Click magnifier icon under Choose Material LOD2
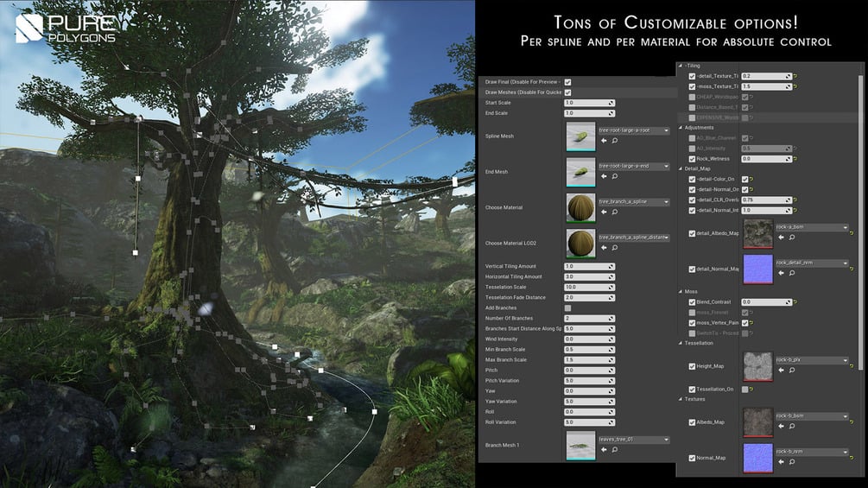The image size is (868, 488). point(614,248)
